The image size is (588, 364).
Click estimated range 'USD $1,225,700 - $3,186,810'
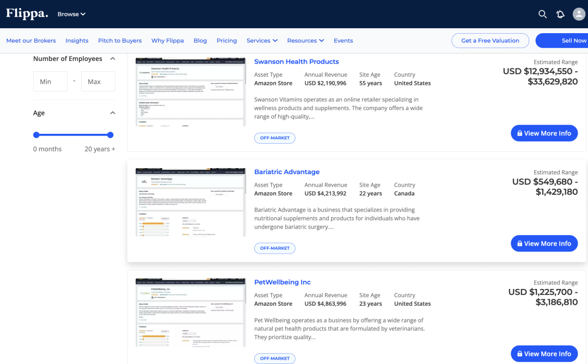[543, 297]
